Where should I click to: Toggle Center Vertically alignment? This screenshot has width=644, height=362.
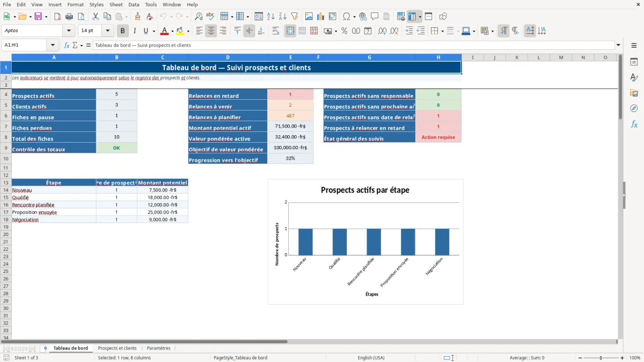coord(249,31)
